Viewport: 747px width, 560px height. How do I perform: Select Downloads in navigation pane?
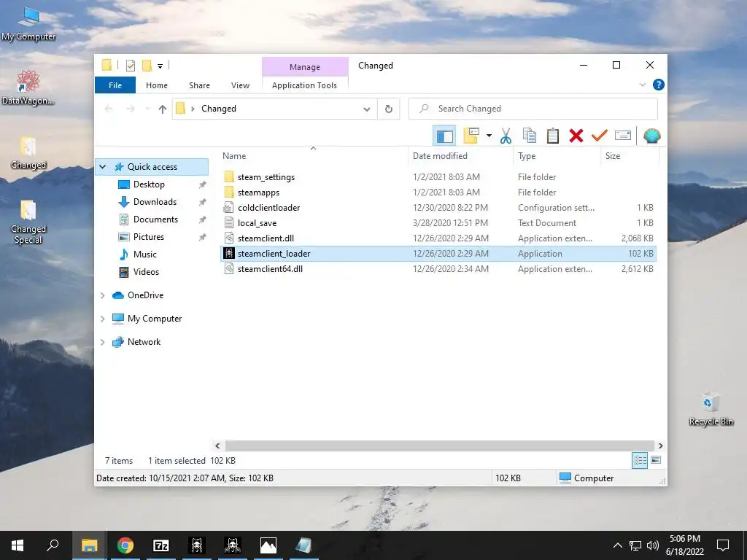155,202
